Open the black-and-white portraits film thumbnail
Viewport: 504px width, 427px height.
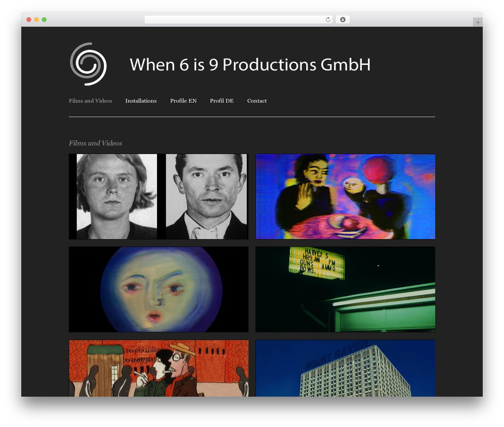tap(159, 197)
